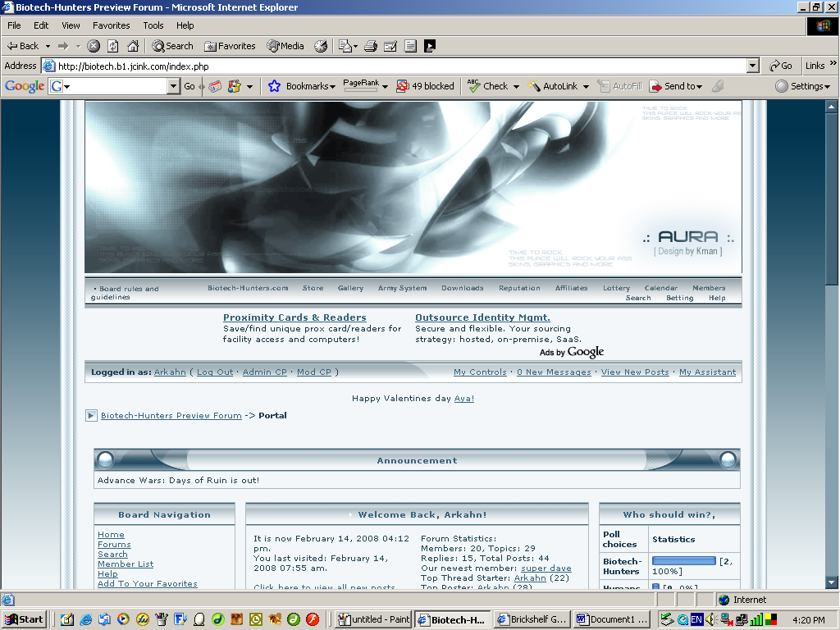
Task: Open Proximity Cards & Readers ad link
Action: 294,317
